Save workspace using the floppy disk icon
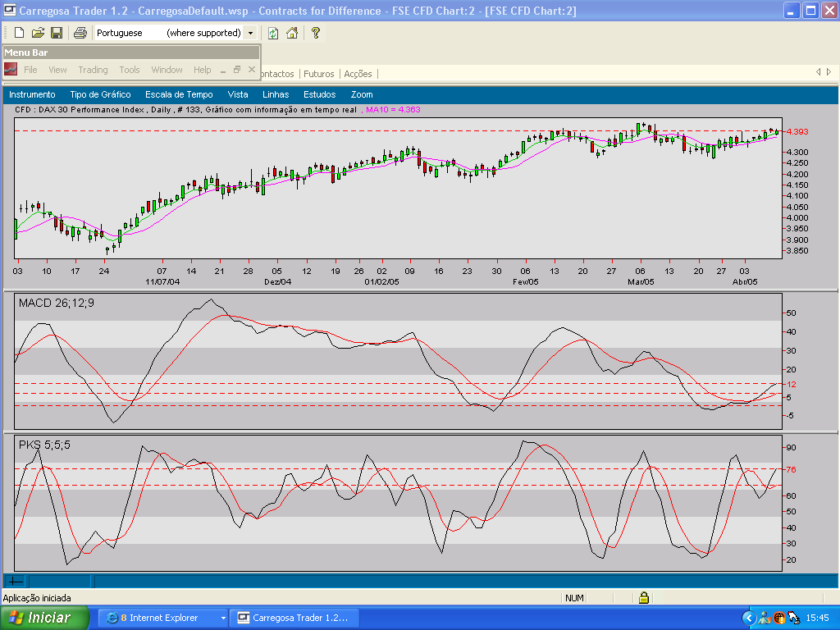 point(57,33)
